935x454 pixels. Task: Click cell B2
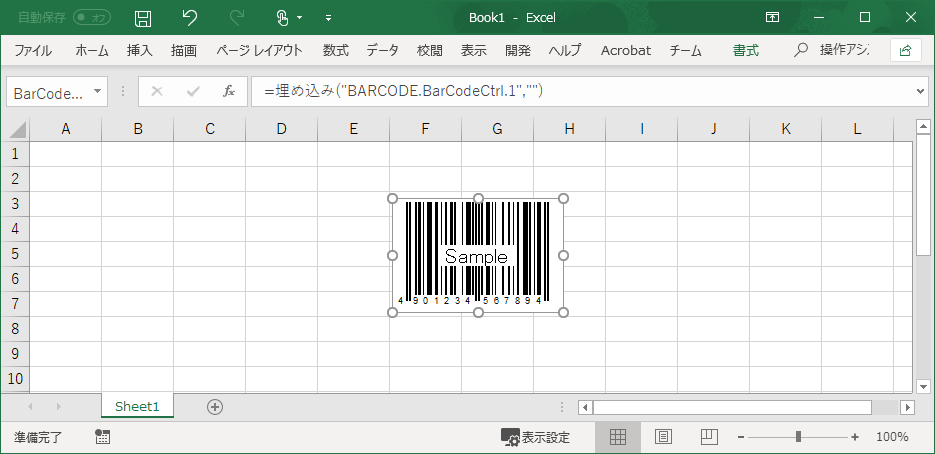(x=137, y=179)
